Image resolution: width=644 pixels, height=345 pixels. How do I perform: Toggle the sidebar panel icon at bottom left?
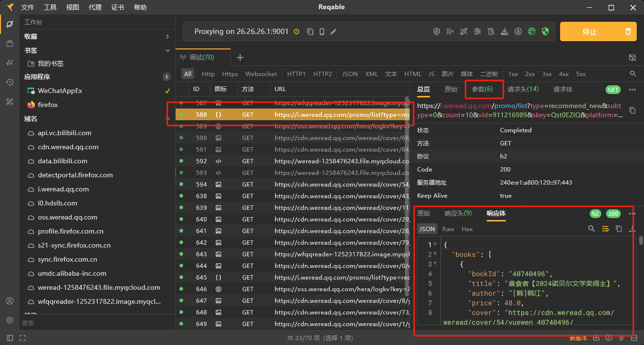click(x=10, y=338)
